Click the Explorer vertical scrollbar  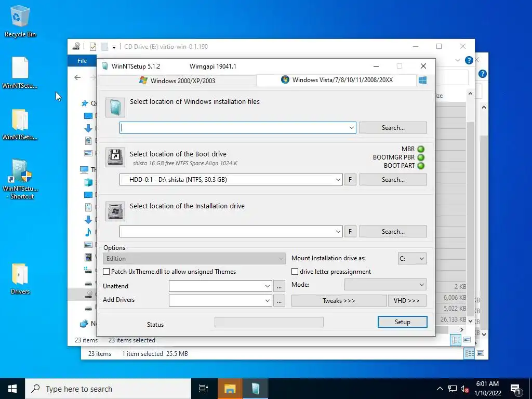[x=470, y=207]
